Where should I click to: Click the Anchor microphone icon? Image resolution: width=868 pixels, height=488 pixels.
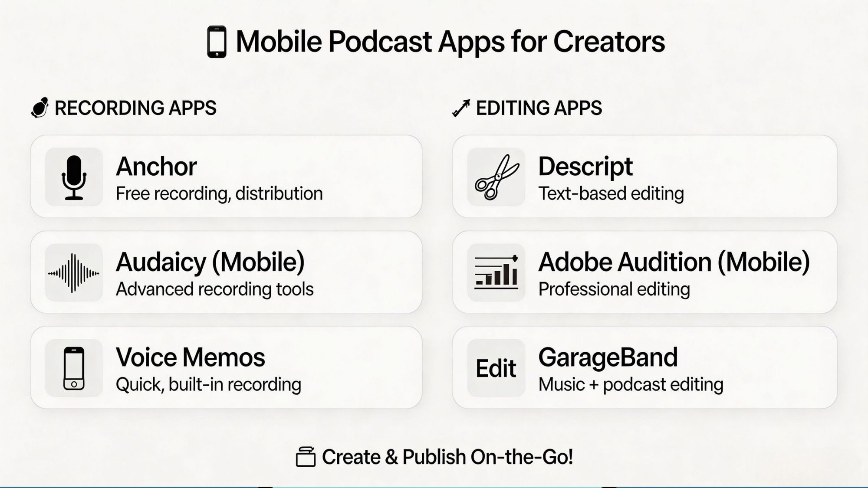coord(74,177)
